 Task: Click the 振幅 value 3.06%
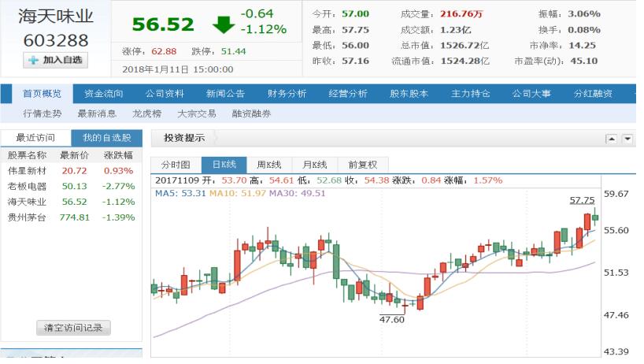[x=584, y=14]
